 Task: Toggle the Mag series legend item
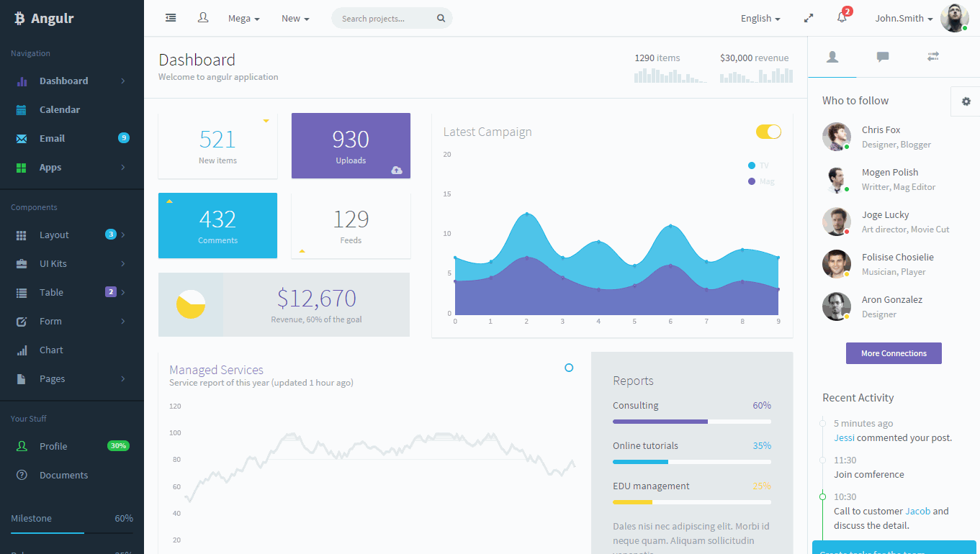(760, 181)
